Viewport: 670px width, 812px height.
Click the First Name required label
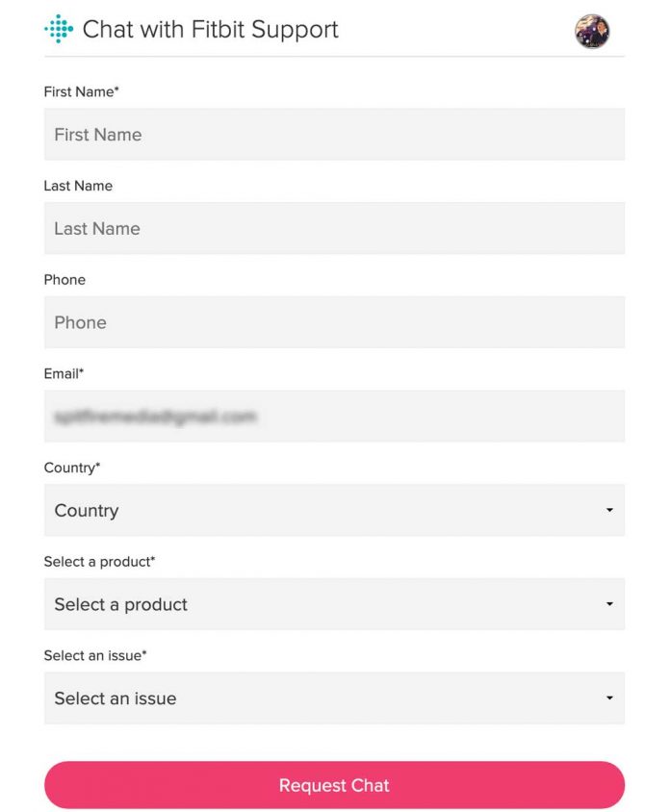(x=81, y=91)
